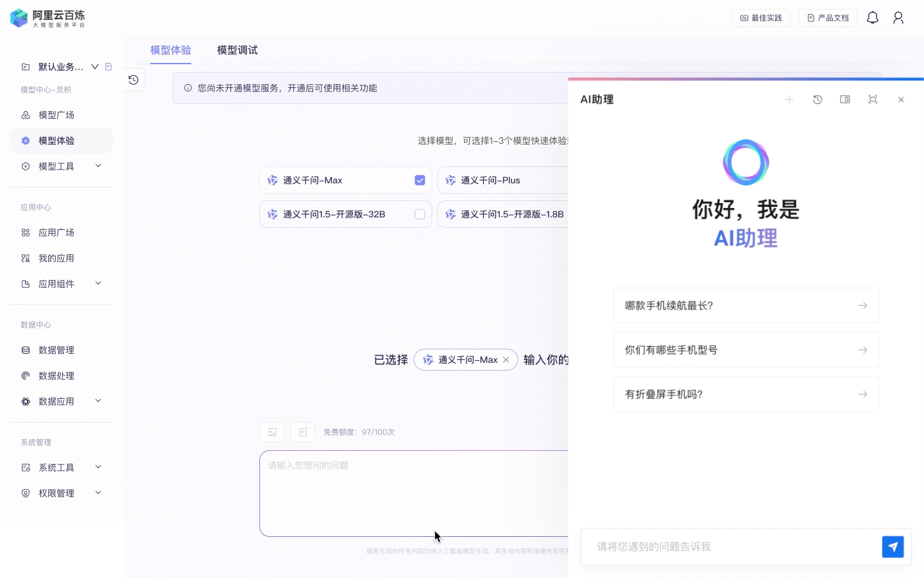The image size is (924, 578).
Task: Click the 数据处理 sidebar icon
Action: click(26, 376)
